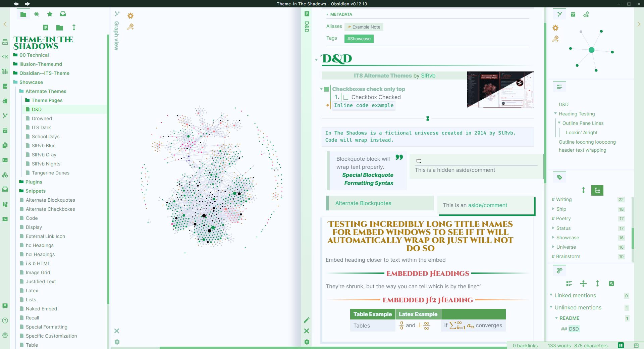Collapse Heading Testing in outline
The image size is (644, 349).
[x=555, y=113]
